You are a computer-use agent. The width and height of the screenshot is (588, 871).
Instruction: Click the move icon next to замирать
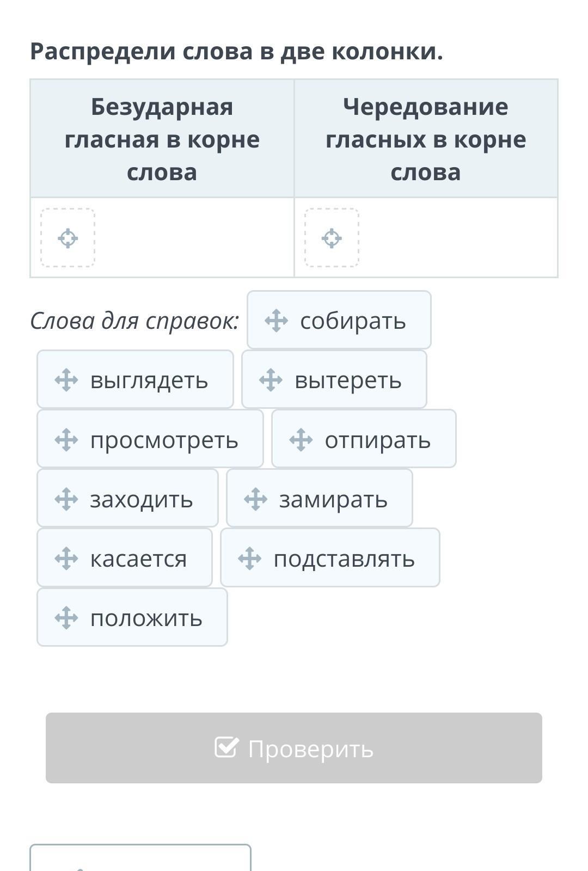[x=255, y=499]
